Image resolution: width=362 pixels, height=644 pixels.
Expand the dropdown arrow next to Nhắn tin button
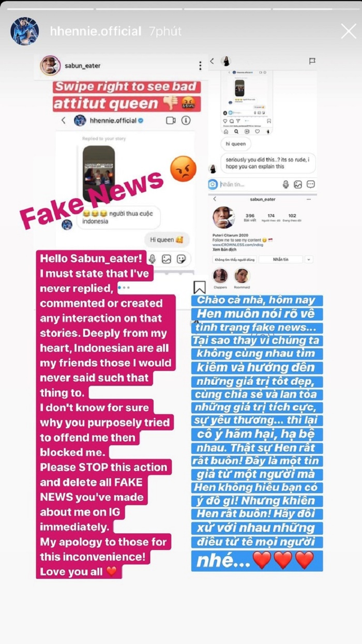click(x=309, y=259)
